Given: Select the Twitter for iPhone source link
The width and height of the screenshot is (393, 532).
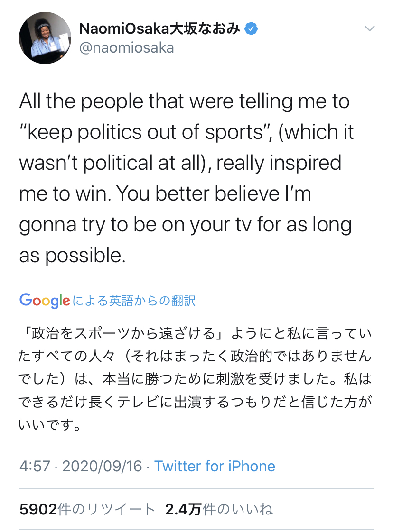Looking at the screenshot, I should pos(215,466).
